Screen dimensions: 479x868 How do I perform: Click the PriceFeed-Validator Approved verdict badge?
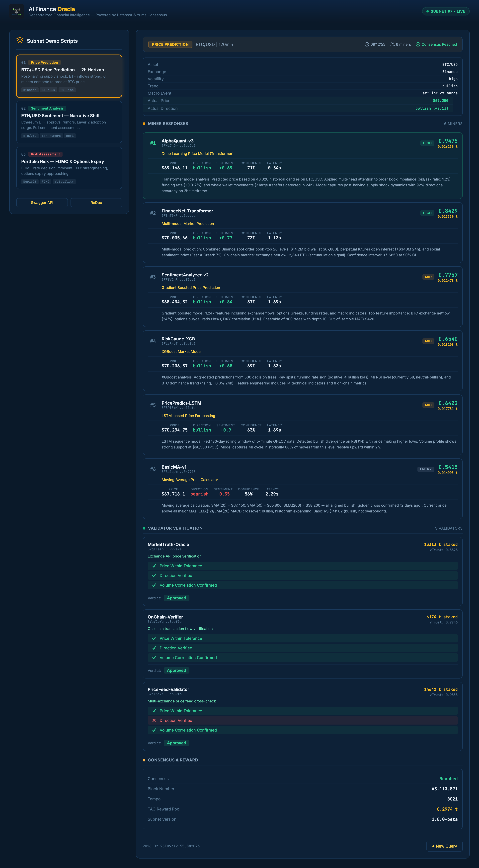tap(176, 743)
